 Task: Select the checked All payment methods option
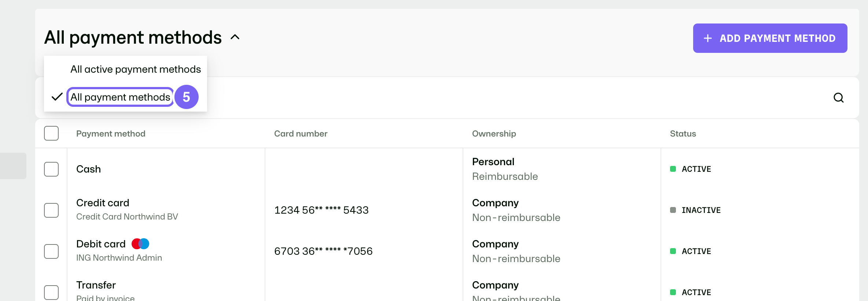(120, 97)
